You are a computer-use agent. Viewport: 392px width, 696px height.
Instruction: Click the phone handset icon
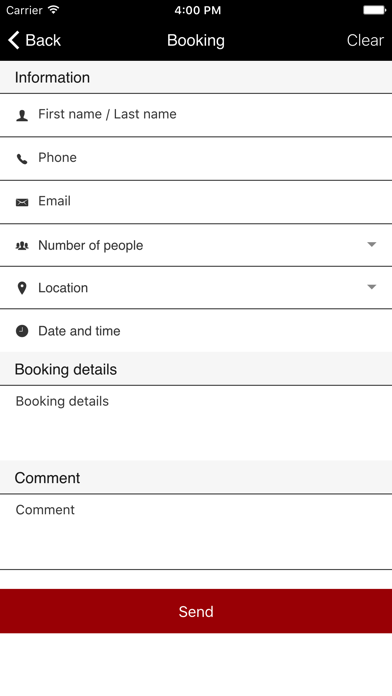pyautogui.click(x=22, y=159)
